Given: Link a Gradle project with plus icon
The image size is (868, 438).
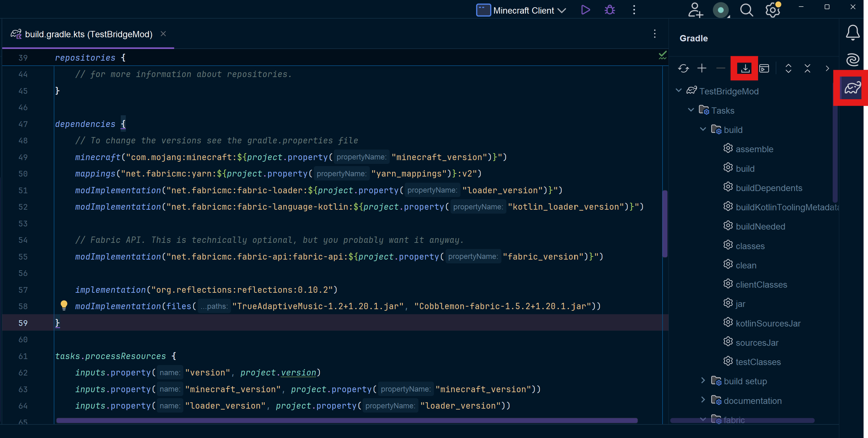Looking at the screenshot, I should click(702, 68).
